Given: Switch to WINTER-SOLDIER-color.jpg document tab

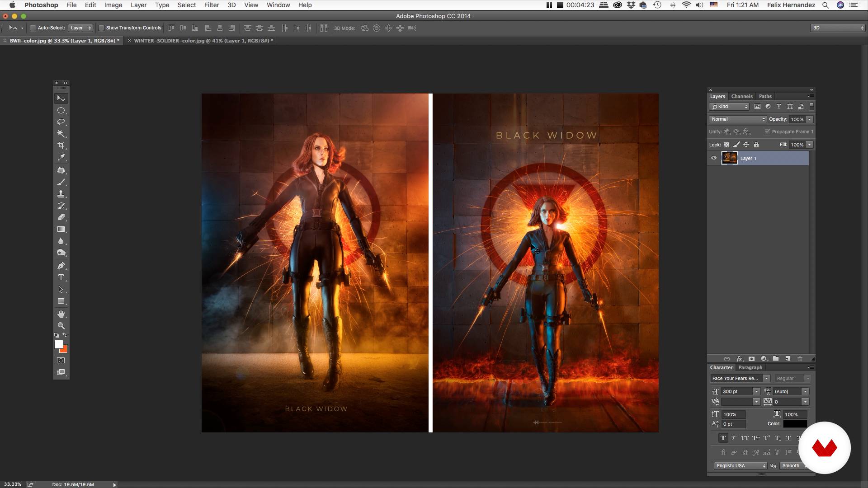Looking at the screenshot, I should (x=203, y=41).
